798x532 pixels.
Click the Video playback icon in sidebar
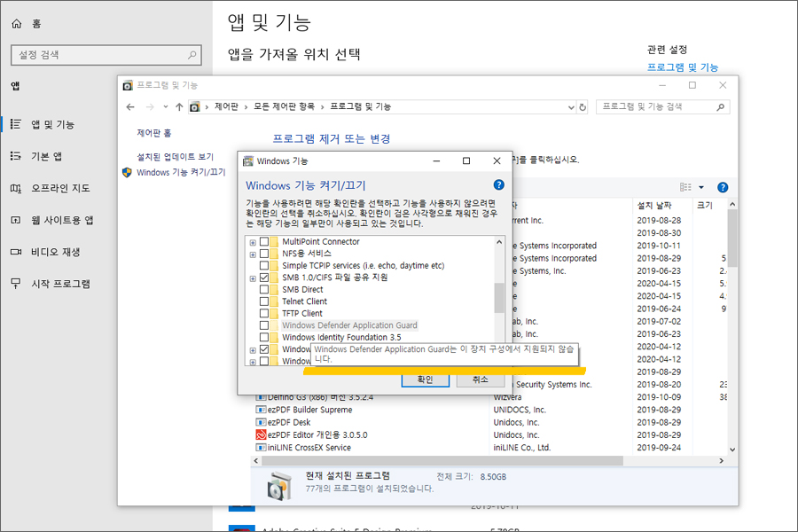pos(16,252)
